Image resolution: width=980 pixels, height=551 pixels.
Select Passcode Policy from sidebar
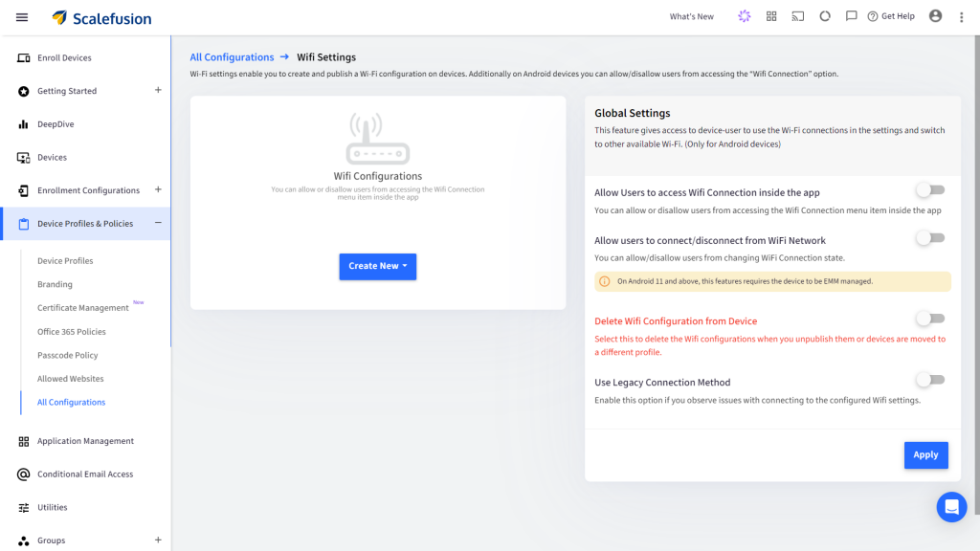point(67,355)
